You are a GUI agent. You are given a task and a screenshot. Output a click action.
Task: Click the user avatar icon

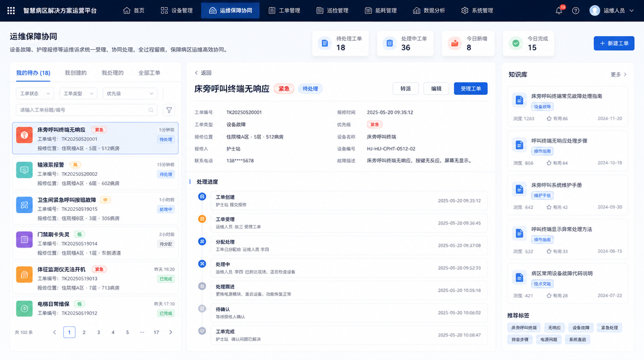[x=595, y=11]
